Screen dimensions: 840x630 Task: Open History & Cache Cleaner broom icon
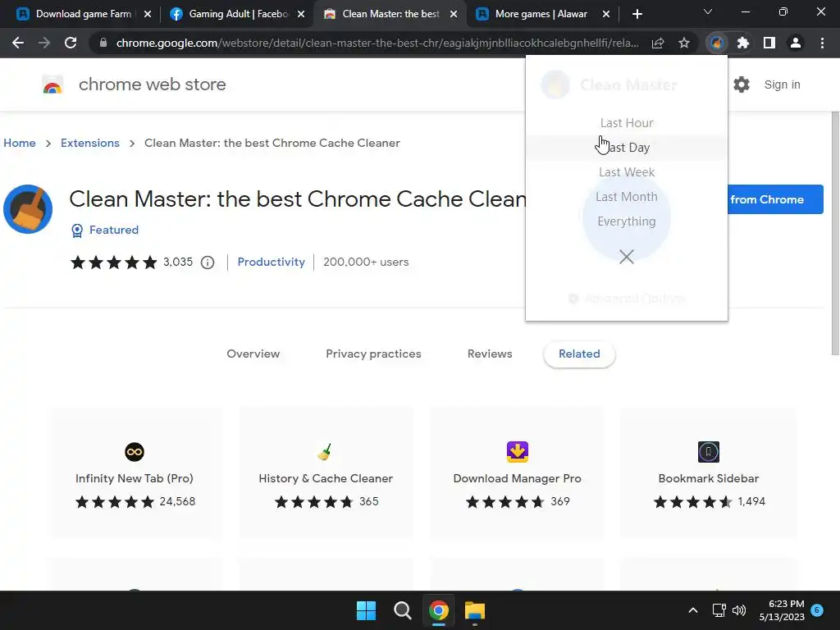[x=325, y=452]
